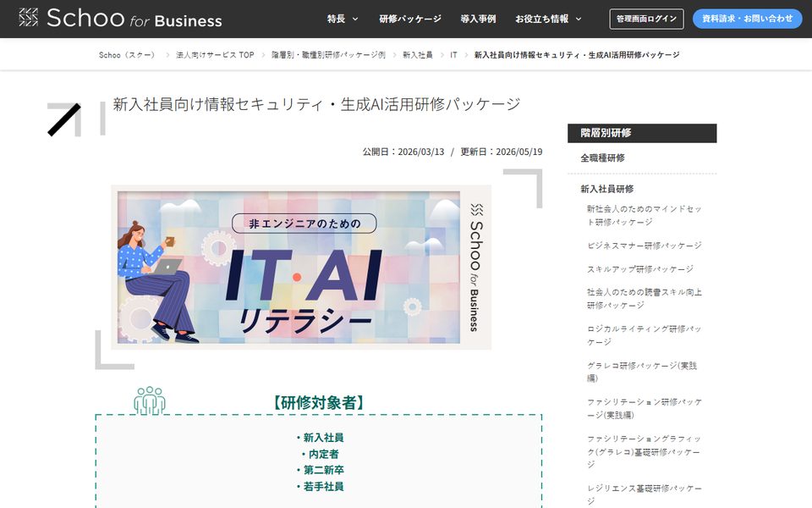Select 新入社員研修 in the sidebar
Screen dimensions: 812x508
click(607, 189)
